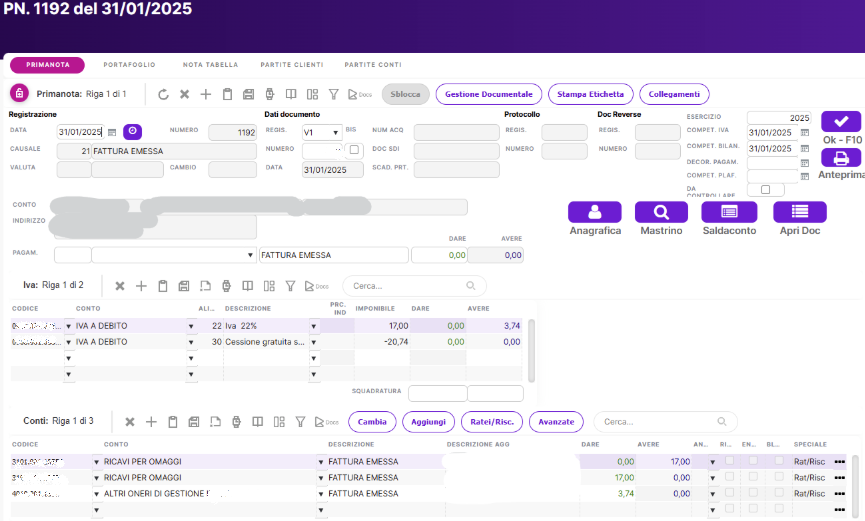
Task: Click the Iva section Cerca search field
Action: 414,286
